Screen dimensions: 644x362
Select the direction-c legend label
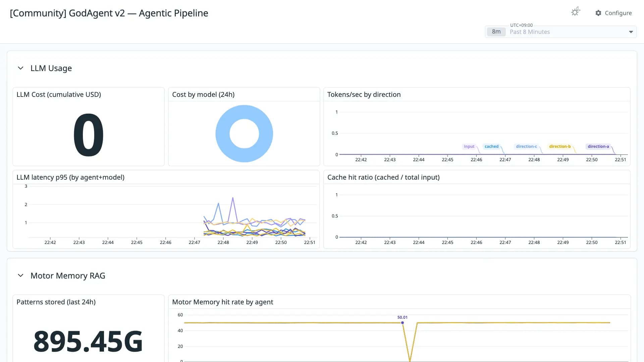(x=526, y=146)
